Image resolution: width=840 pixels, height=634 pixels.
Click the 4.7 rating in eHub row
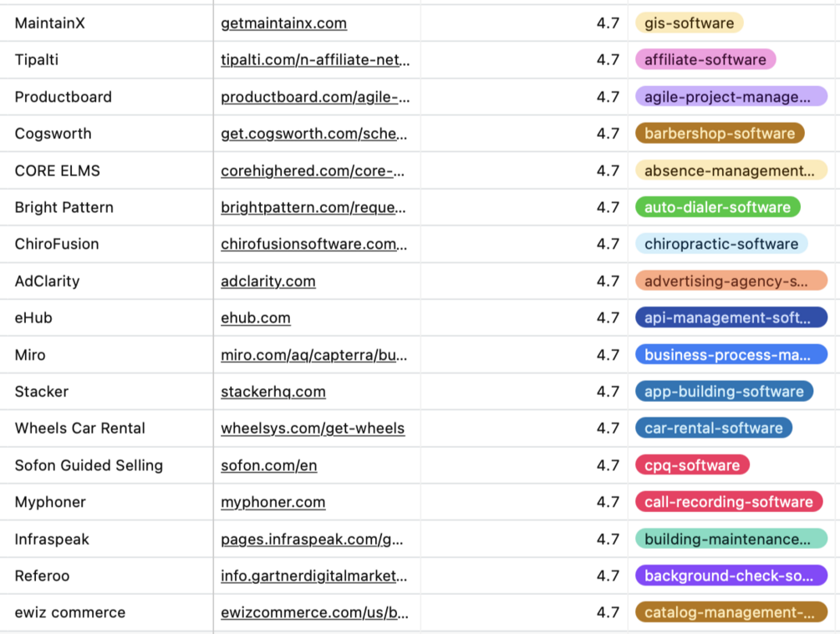608,317
